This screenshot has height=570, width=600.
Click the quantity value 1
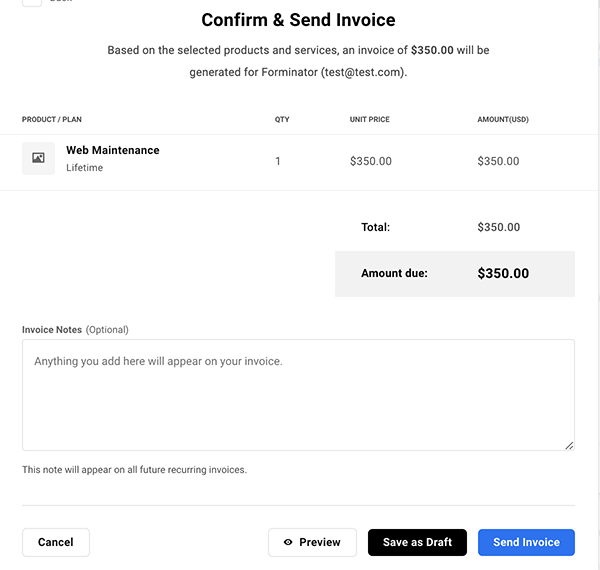(x=278, y=161)
